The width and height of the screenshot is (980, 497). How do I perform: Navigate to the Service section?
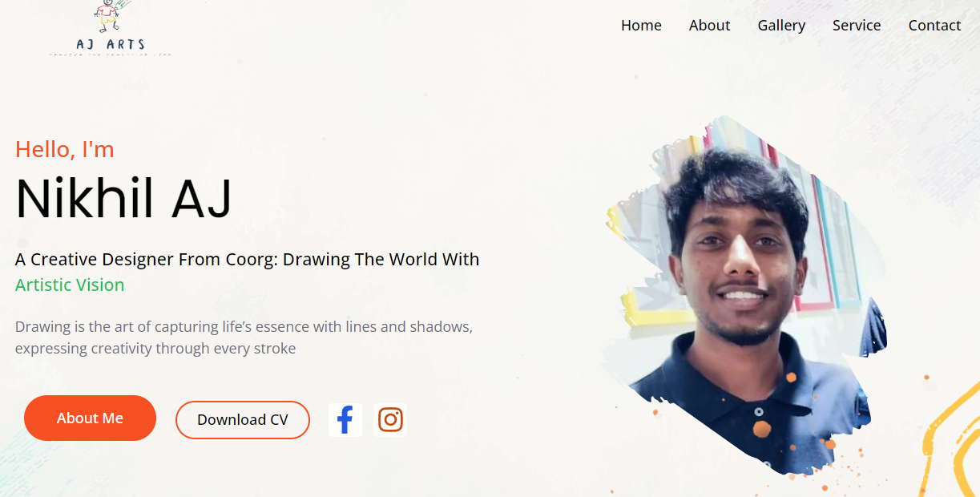(857, 26)
